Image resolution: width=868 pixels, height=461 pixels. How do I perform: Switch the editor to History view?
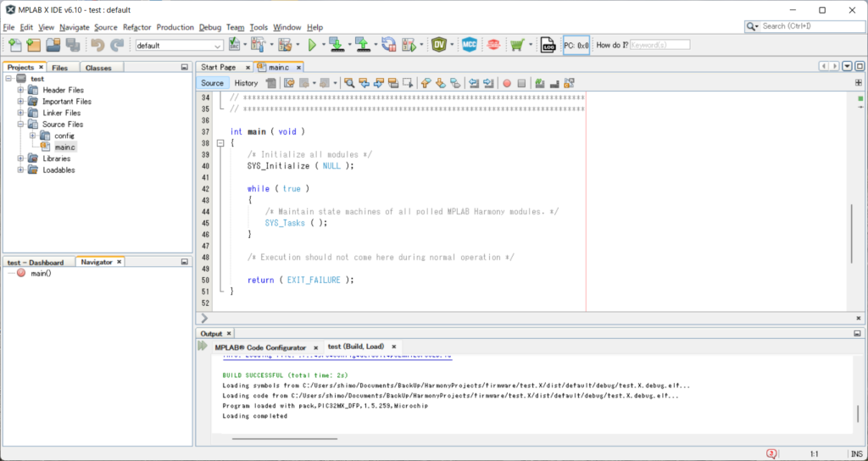[246, 83]
